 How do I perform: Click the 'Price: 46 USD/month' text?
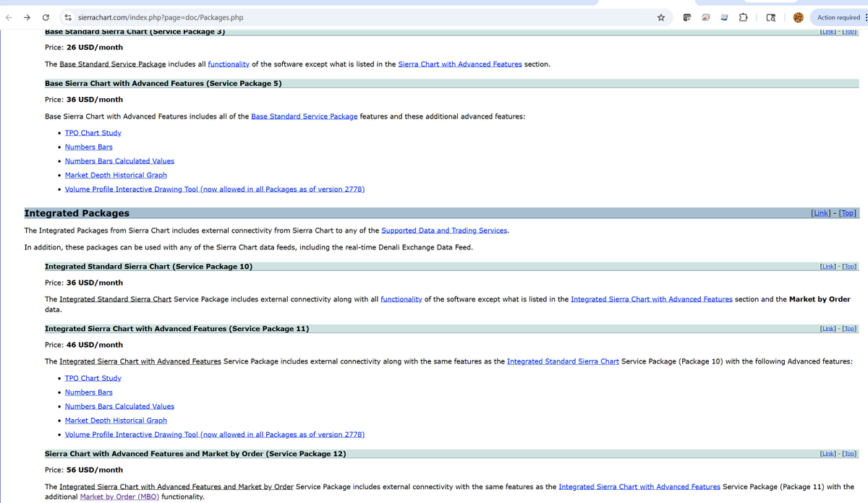point(84,345)
